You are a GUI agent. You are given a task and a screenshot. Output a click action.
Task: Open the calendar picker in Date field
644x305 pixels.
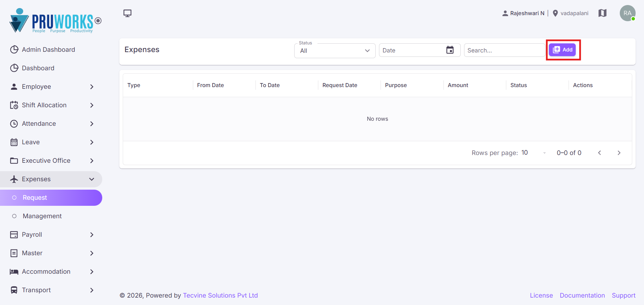(450, 50)
